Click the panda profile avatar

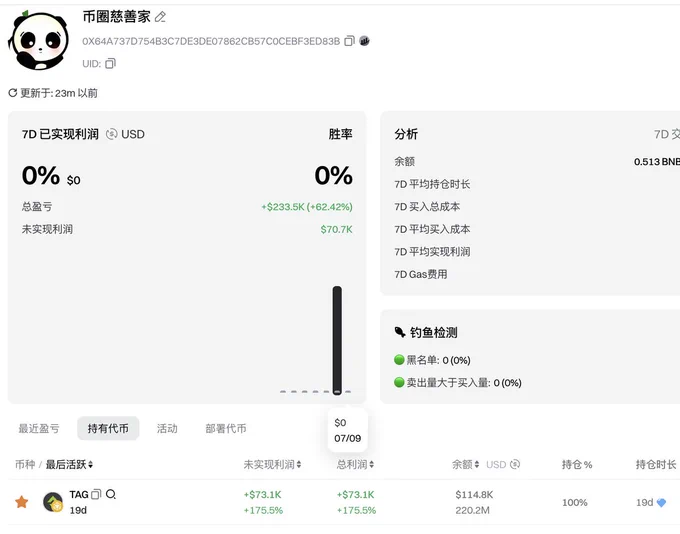39,40
